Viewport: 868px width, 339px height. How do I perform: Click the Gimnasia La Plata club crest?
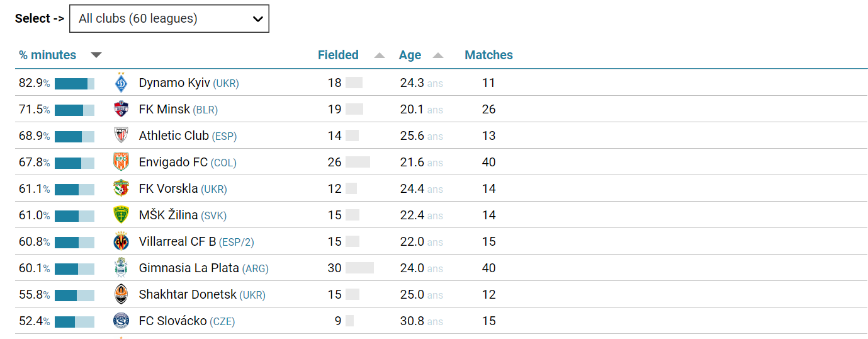121,268
